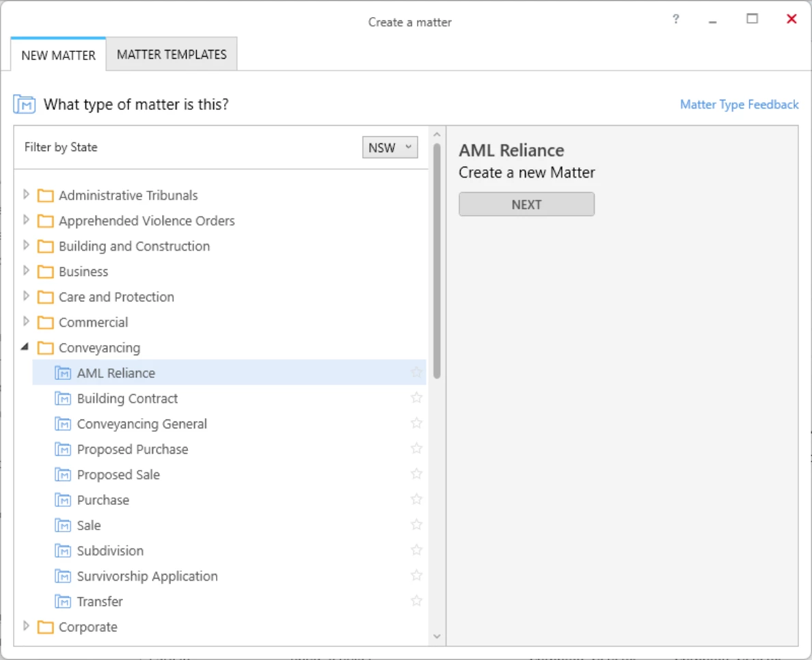Image resolution: width=812 pixels, height=660 pixels.
Task: Select the Building Contract matter type
Action: pyautogui.click(x=230, y=398)
